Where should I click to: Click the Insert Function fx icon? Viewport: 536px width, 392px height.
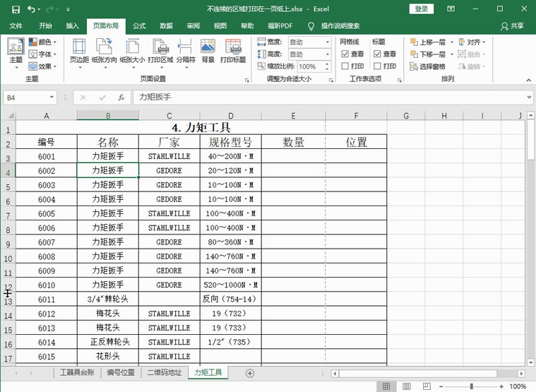point(121,97)
